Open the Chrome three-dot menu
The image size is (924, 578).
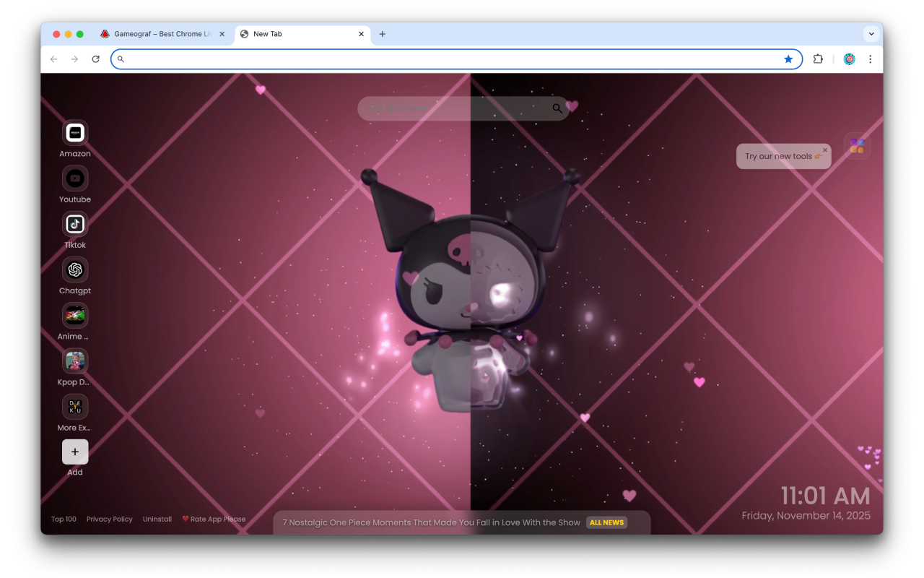(x=870, y=59)
